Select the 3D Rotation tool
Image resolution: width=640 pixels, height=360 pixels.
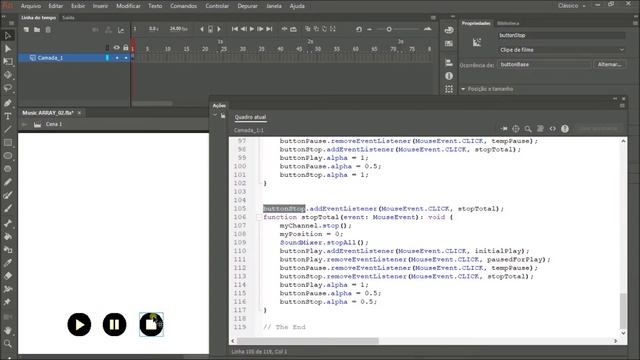(7, 75)
